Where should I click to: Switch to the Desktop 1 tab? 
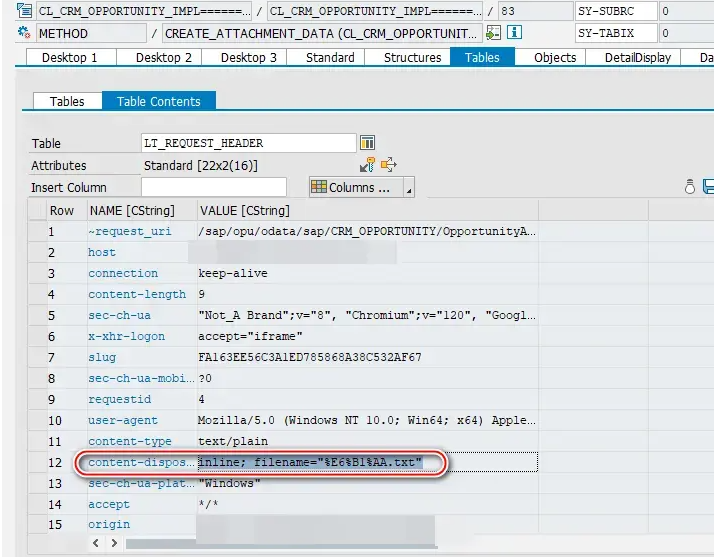pos(69,57)
